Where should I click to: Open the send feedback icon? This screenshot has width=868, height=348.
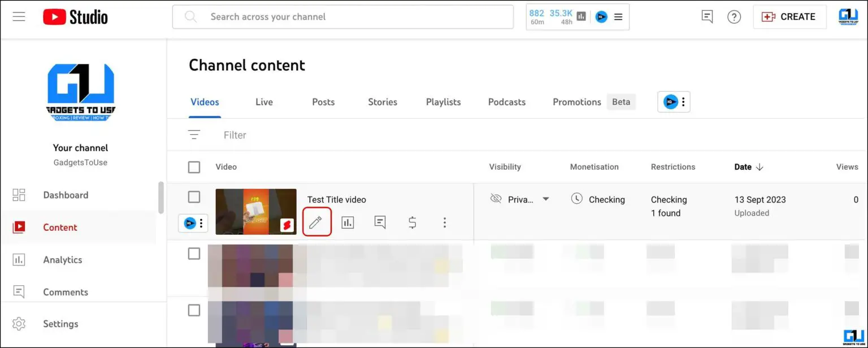(x=706, y=16)
